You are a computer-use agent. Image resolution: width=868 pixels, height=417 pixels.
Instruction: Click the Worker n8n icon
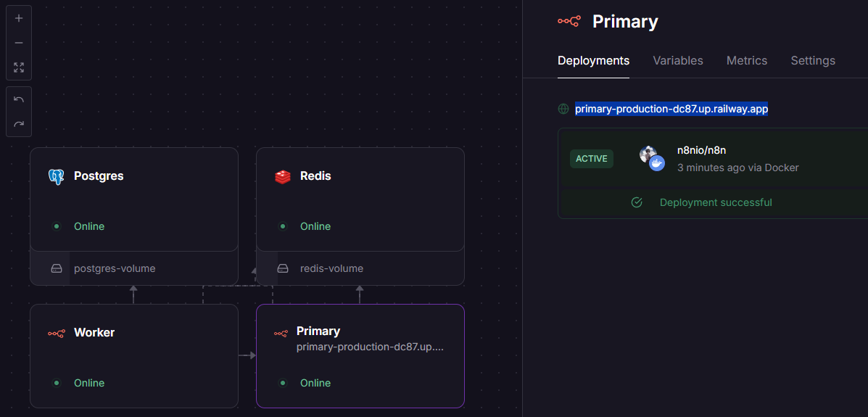point(56,334)
